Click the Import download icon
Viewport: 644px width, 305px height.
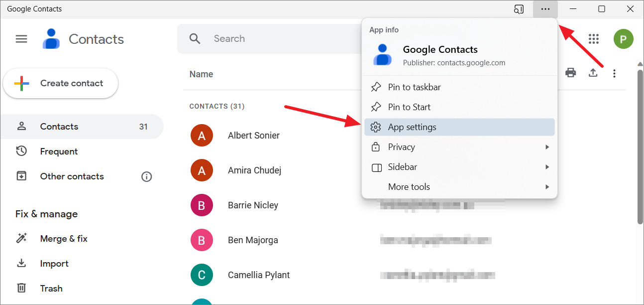21,263
